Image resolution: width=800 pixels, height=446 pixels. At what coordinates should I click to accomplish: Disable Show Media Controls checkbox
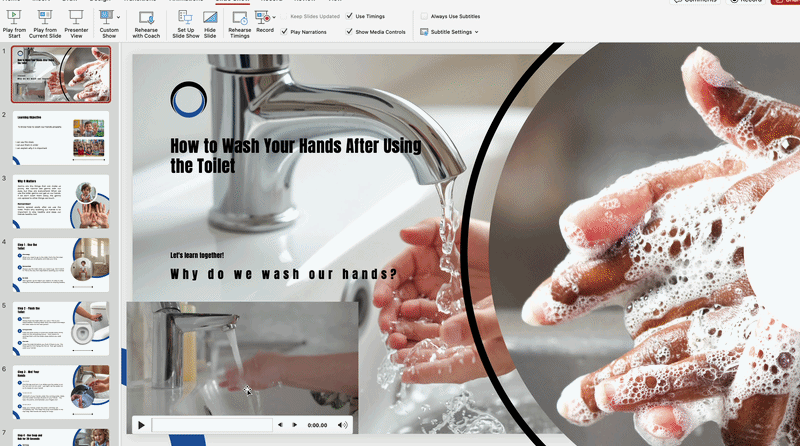pos(349,32)
